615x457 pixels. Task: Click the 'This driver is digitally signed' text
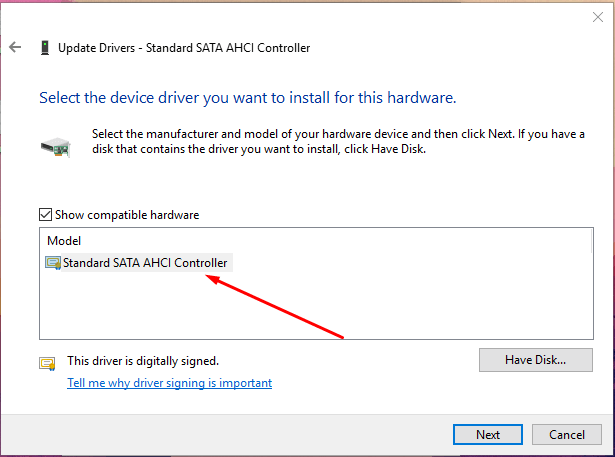(143, 361)
